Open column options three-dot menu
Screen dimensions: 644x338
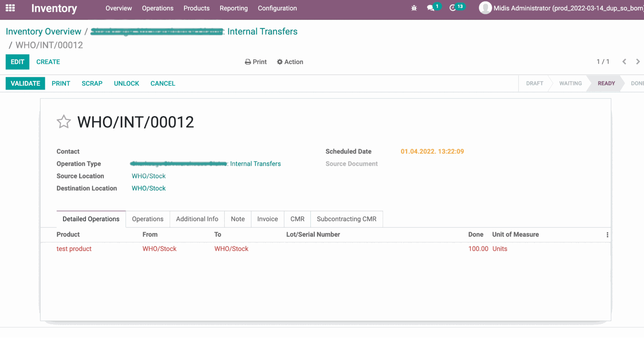[607, 235]
